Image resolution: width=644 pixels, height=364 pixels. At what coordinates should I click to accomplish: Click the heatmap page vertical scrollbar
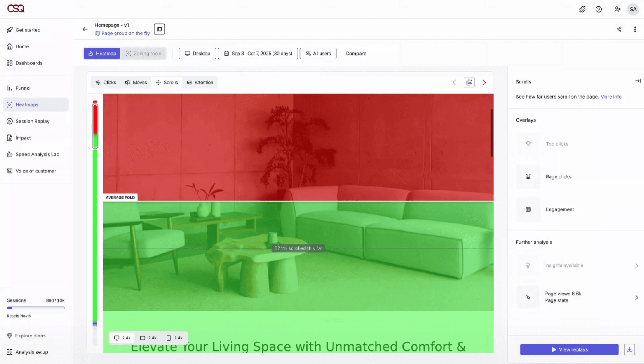(x=492, y=133)
